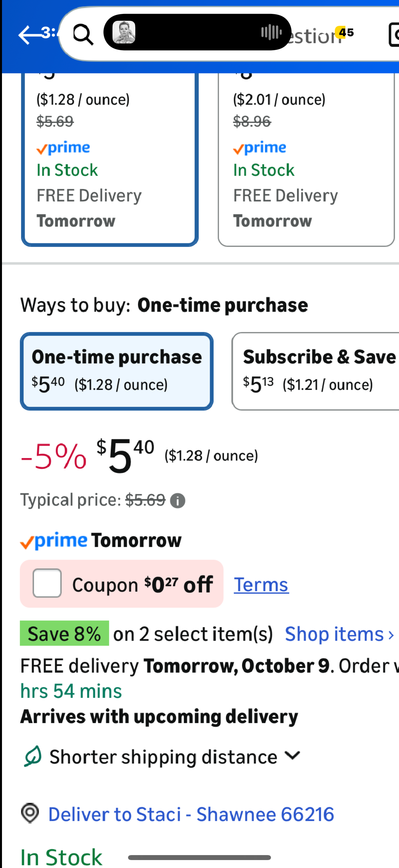Tap the typical price info icon
Image resolution: width=399 pixels, height=868 pixels.
(177, 501)
